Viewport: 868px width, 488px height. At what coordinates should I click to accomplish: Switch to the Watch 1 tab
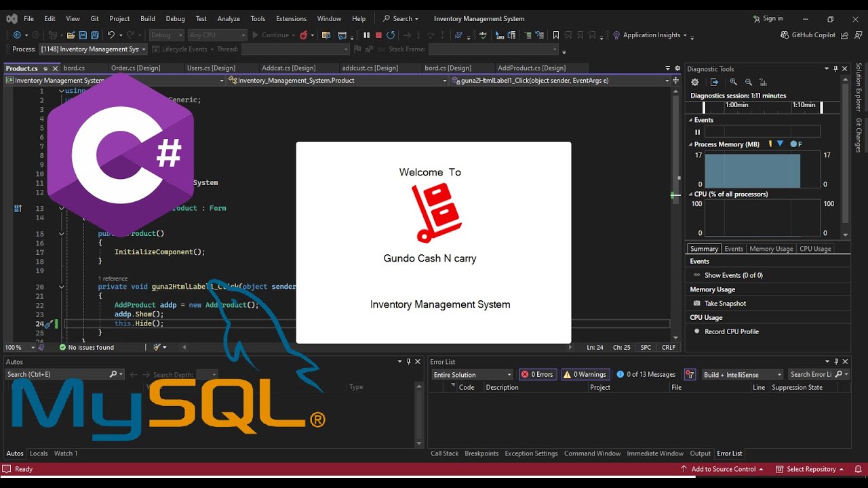click(x=66, y=453)
